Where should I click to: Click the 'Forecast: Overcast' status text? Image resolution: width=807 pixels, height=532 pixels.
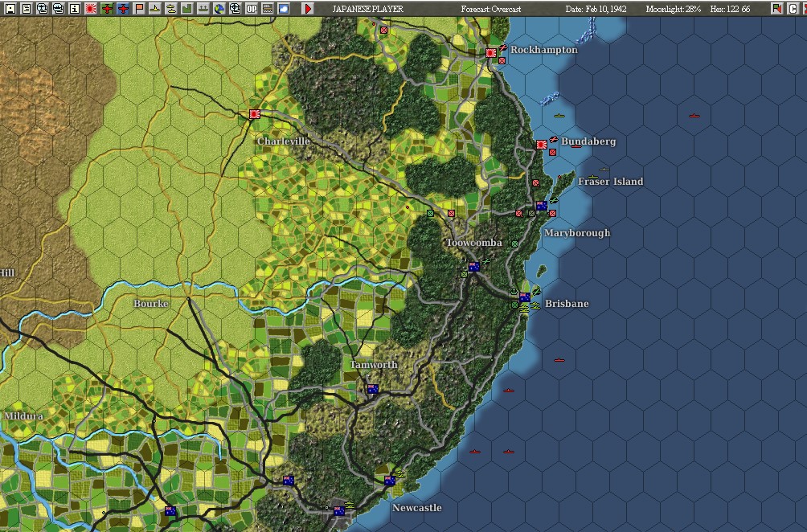(x=491, y=9)
